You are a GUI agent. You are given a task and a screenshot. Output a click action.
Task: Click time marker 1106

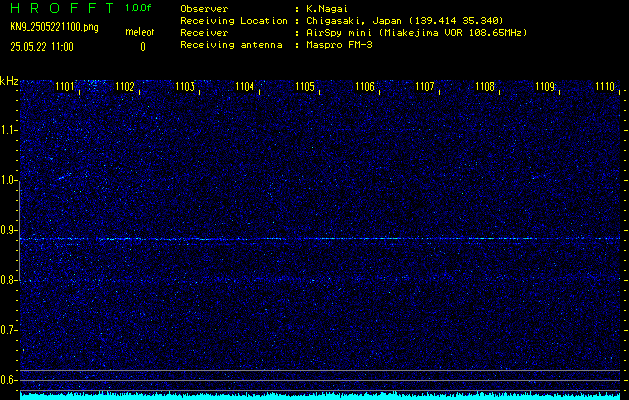(365, 87)
